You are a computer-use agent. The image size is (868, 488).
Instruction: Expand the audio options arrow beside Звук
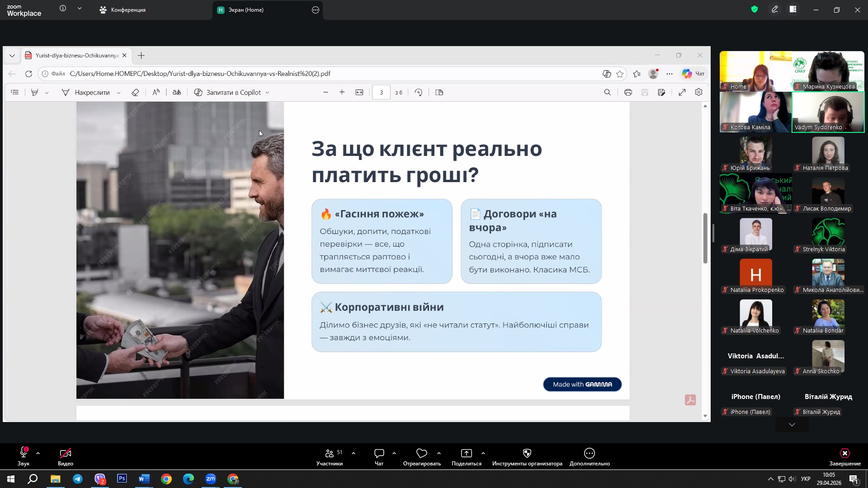[38, 453]
